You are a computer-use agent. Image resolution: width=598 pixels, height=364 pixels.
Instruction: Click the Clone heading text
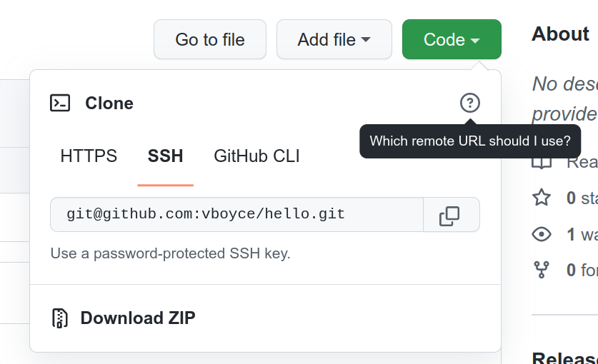(109, 103)
